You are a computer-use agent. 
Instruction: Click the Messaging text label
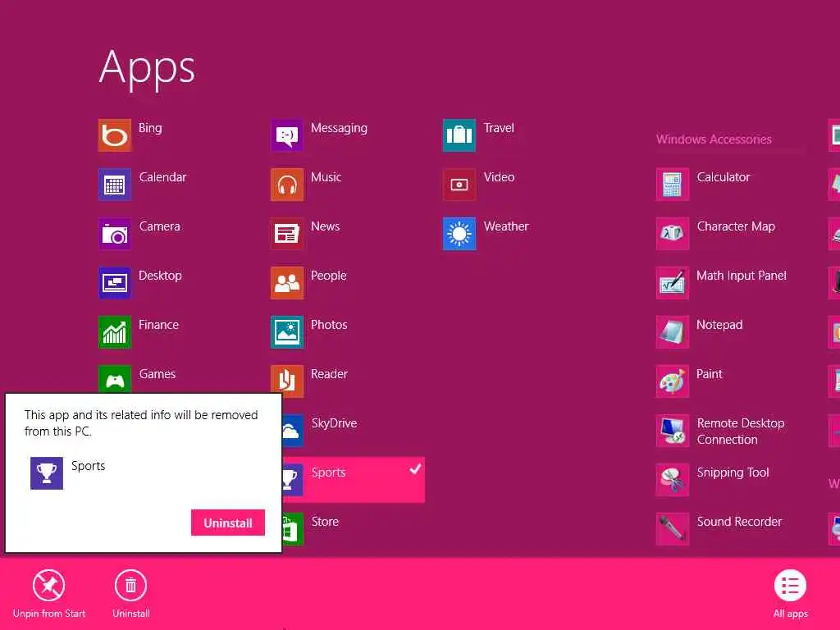pyautogui.click(x=339, y=128)
